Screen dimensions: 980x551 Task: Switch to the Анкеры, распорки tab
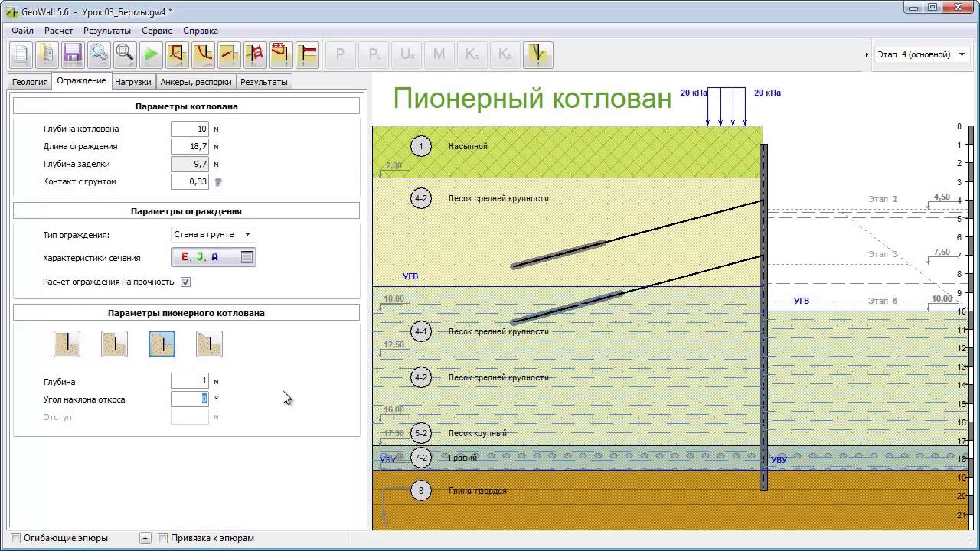pyautogui.click(x=195, y=82)
